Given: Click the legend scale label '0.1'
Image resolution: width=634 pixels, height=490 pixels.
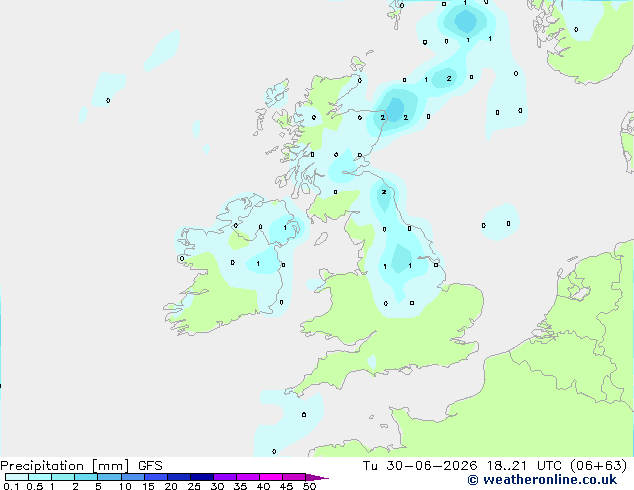Looking at the screenshot, I should click(11, 486).
